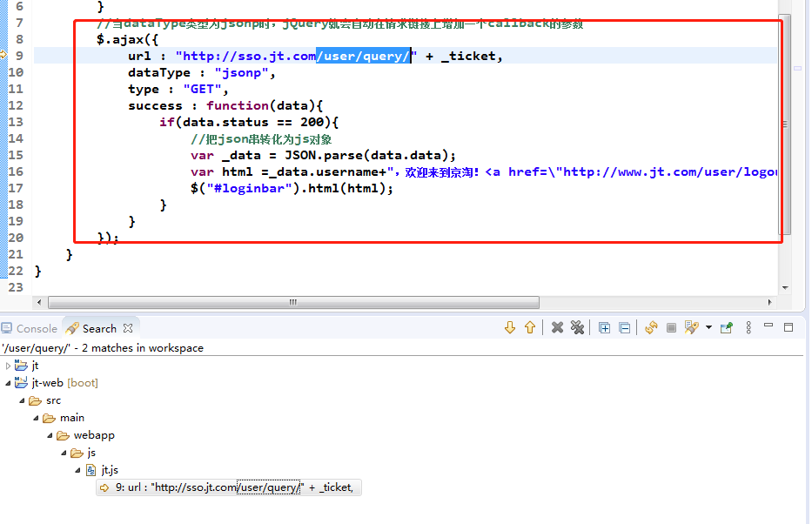Click the match arrow icon on line 9 result
Image resolution: width=812 pixels, height=524 pixels.
coord(104,487)
